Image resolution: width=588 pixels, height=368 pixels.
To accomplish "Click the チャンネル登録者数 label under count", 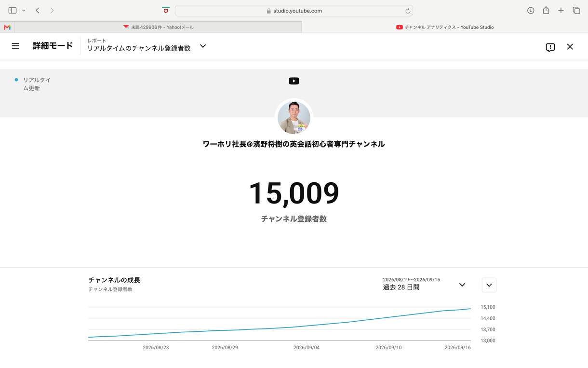I will pyautogui.click(x=294, y=219).
